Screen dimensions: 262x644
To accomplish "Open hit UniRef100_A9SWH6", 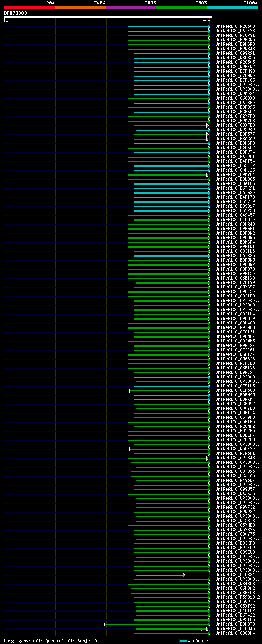I will 235,341.
